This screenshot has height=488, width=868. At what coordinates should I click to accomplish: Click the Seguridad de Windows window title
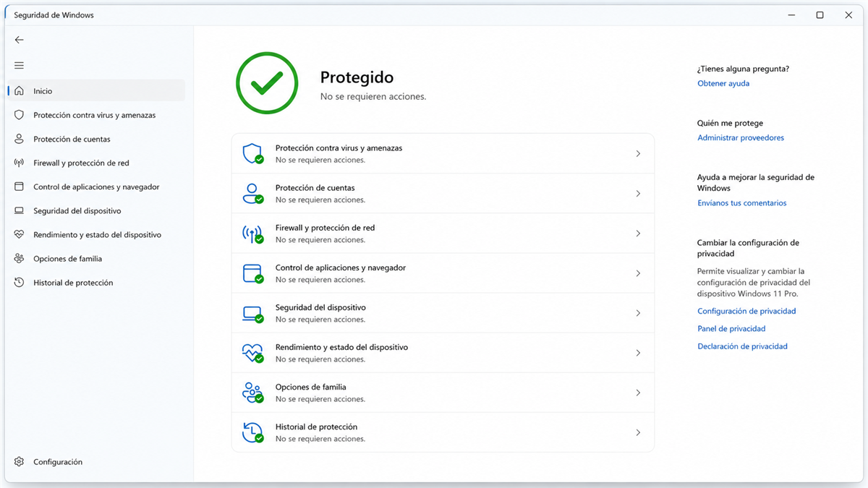(x=54, y=15)
